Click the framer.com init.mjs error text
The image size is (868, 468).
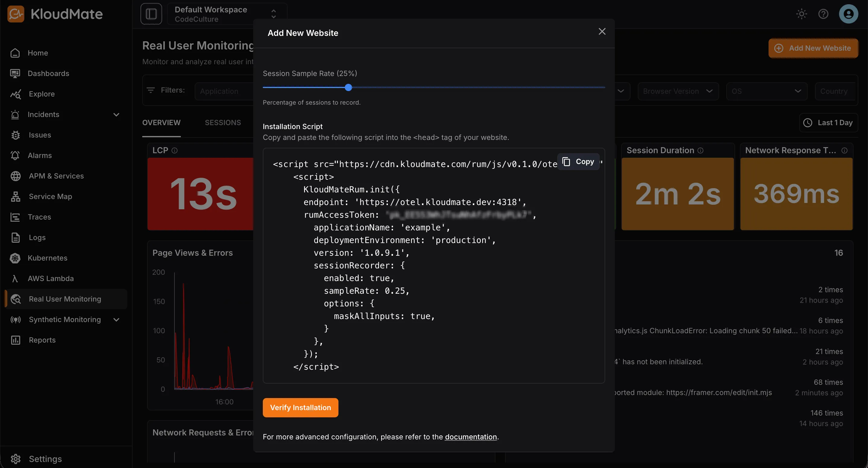pyautogui.click(x=693, y=393)
